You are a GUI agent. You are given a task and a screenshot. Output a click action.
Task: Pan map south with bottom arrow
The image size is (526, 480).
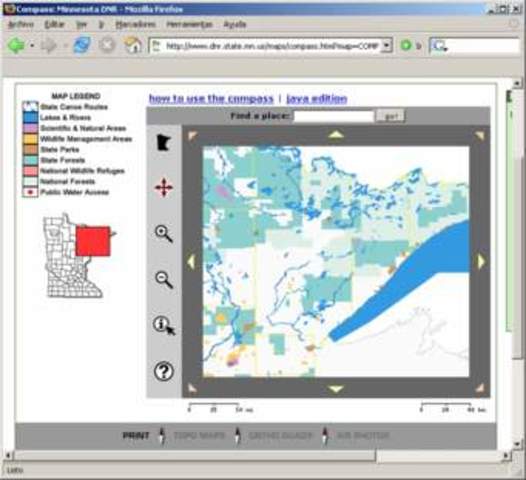pyautogui.click(x=336, y=389)
